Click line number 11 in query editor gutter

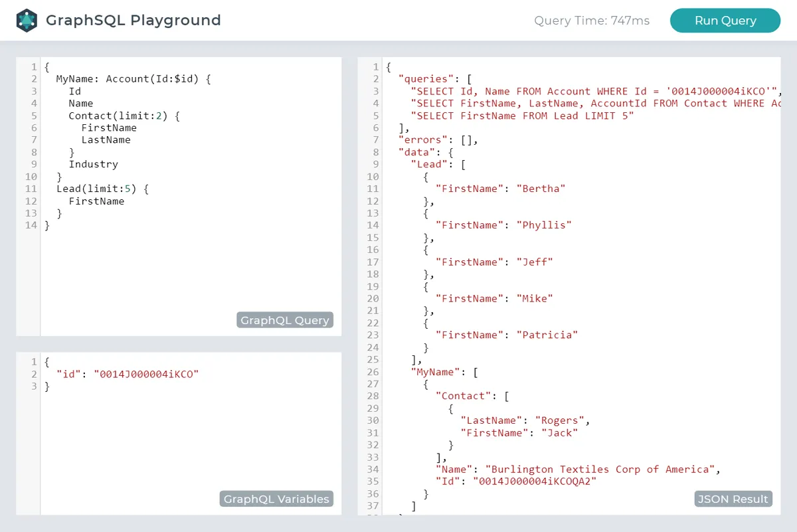click(x=31, y=189)
